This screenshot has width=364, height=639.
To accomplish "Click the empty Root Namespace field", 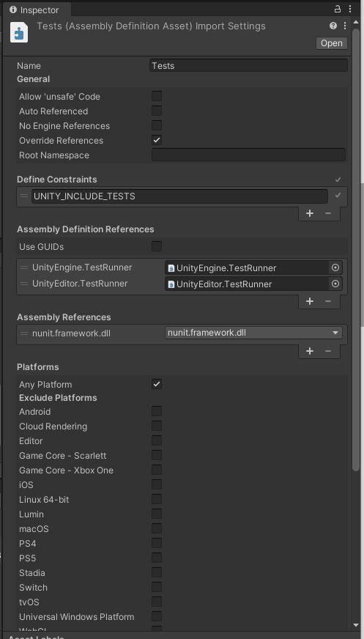I will click(x=248, y=155).
